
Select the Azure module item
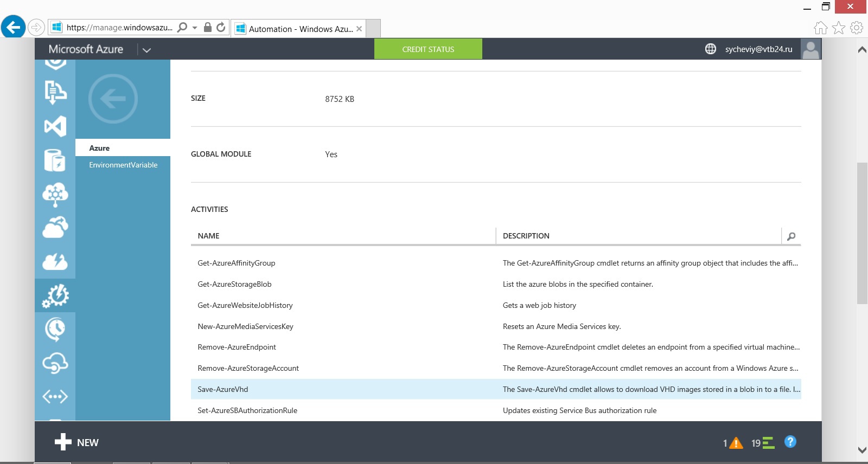tap(123, 148)
